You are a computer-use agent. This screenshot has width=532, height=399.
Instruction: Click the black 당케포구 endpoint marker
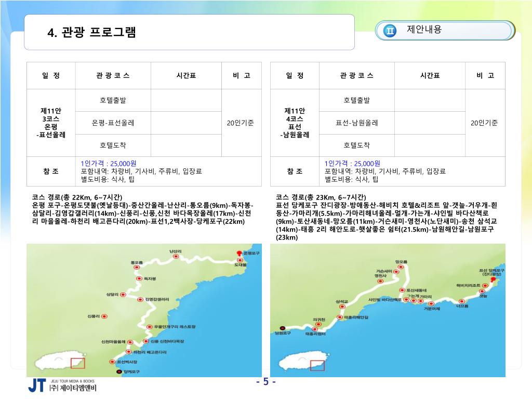[x=119, y=372]
